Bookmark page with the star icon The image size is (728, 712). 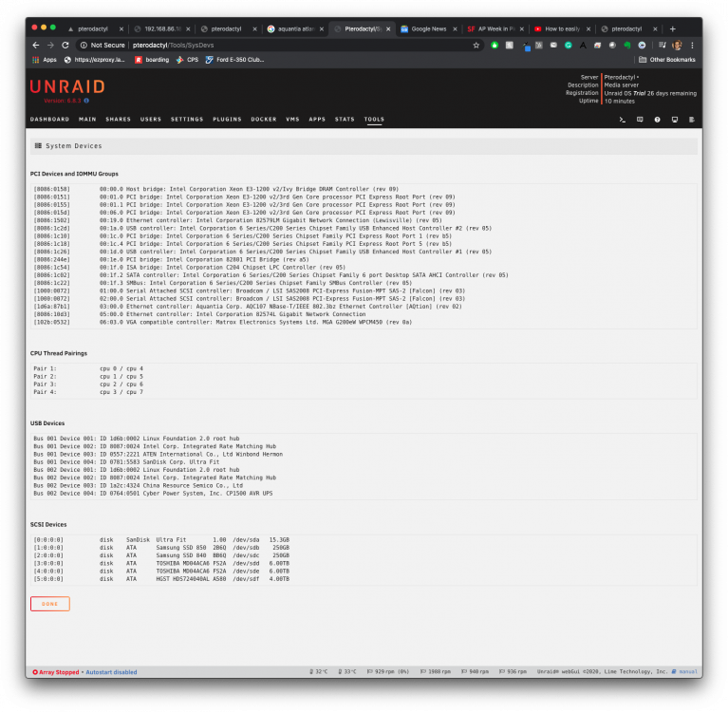tap(476, 45)
